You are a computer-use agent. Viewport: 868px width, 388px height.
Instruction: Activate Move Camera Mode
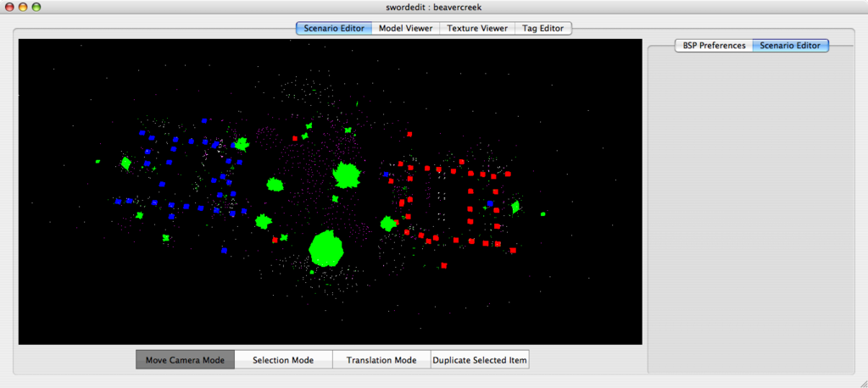click(x=185, y=360)
